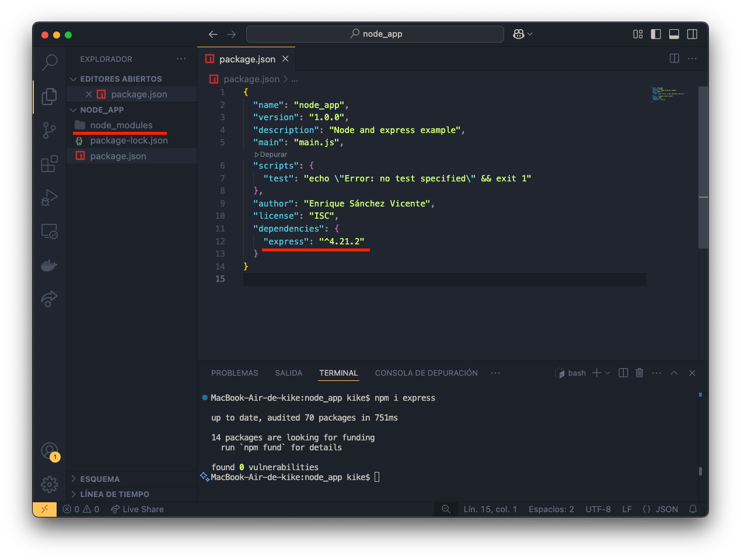Screen dimensions: 741x560
Task: Open terminal panel more actions
Action: [x=656, y=373]
